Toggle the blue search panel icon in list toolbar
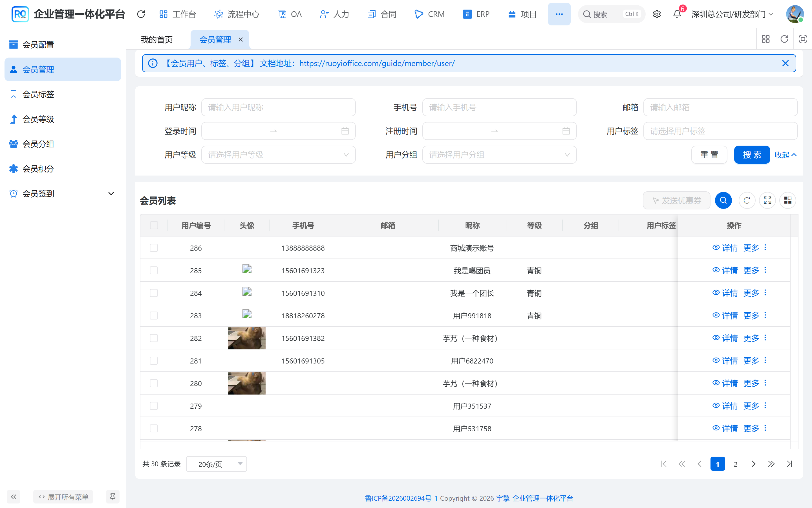This screenshot has height=508, width=812. click(723, 201)
